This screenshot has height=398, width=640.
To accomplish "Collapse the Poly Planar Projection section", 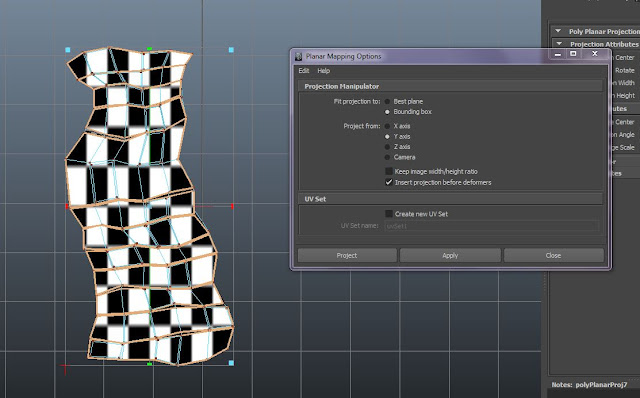I will pyautogui.click(x=558, y=31).
